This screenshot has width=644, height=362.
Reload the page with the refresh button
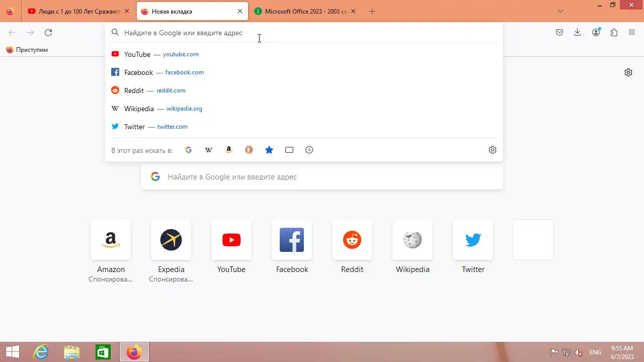48,33
